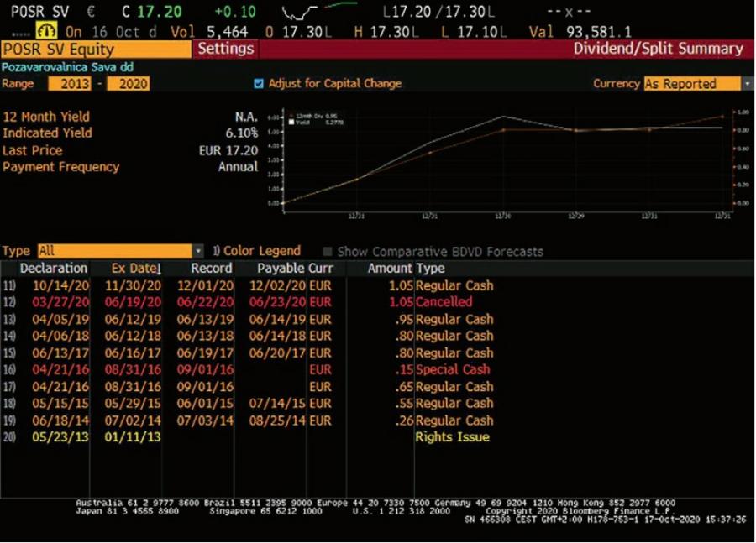
Task: Click the euro currency symbol beside POSR SV
Action: click(x=91, y=13)
